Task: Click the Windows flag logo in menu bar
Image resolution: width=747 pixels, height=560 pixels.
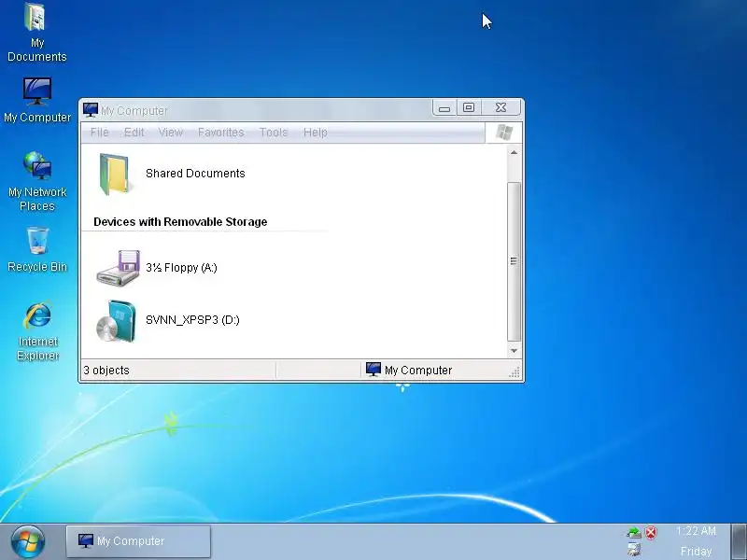Action: [504, 133]
